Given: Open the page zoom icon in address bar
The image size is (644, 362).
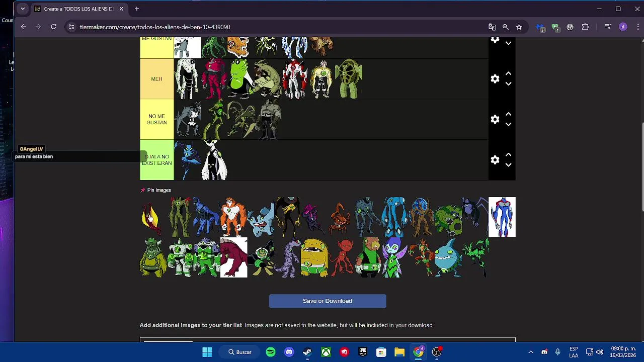Looking at the screenshot, I should coord(505,27).
